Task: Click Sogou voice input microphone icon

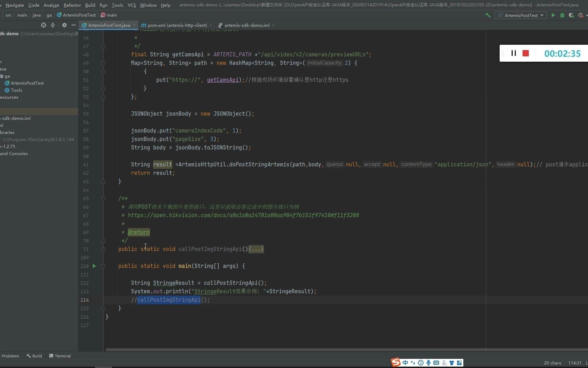Action: [x=428, y=363]
